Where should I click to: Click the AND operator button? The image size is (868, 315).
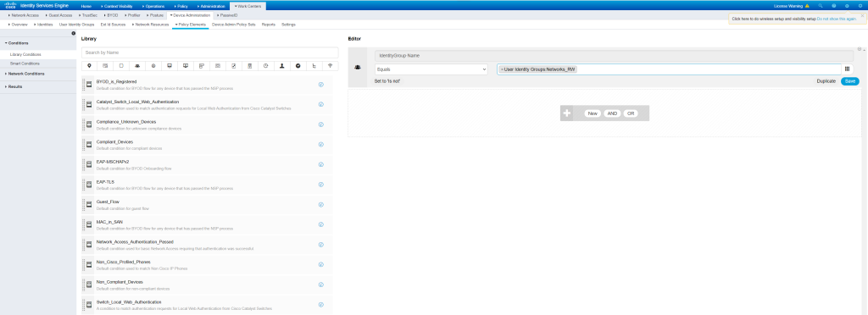[x=612, y=113]
